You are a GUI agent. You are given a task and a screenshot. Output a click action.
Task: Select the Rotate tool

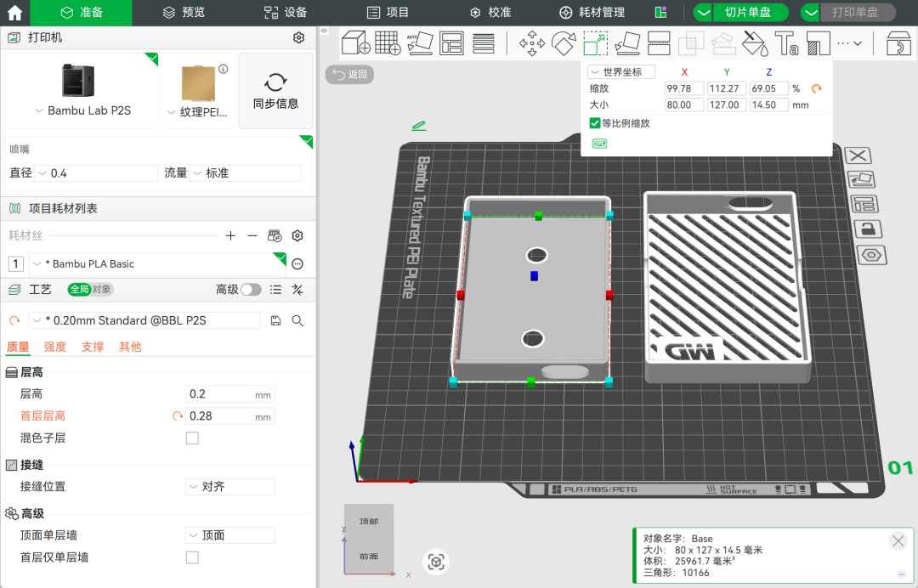[x=564, y=43]
